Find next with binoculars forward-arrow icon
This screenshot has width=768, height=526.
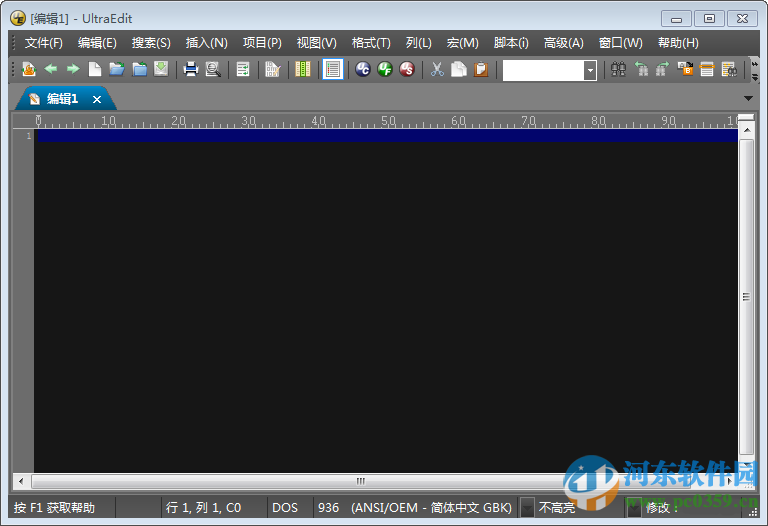point(663,69)
